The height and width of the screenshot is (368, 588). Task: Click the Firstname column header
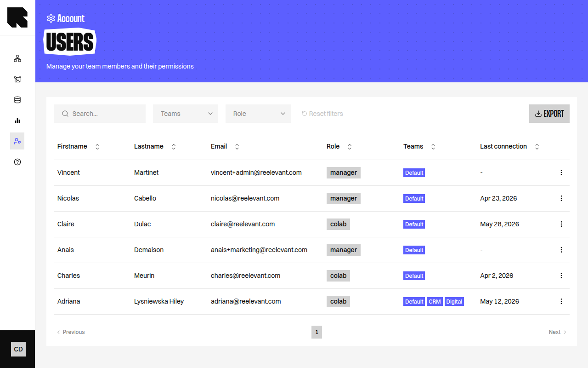pos(72,146)
